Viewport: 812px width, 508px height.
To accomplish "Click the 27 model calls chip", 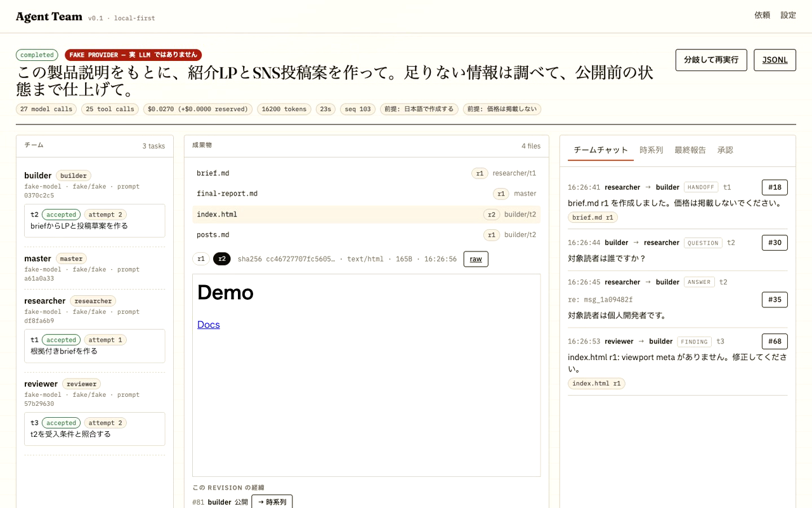I will coord(46,109).
